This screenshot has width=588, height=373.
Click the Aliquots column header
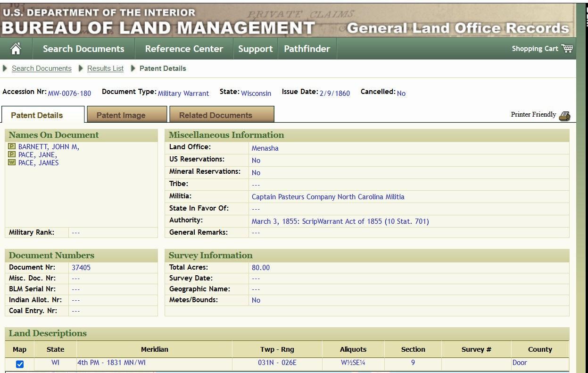tap(353, 349)
